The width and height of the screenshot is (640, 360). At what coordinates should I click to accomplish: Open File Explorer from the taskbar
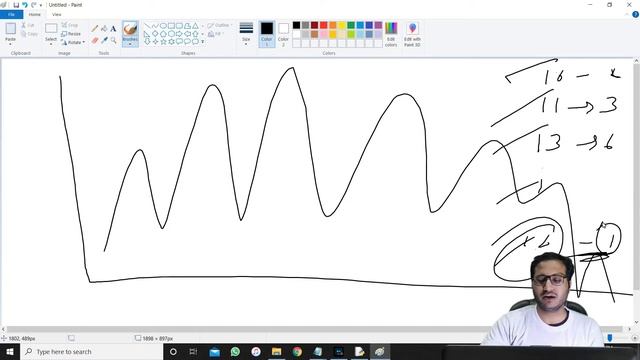(276, 351)
